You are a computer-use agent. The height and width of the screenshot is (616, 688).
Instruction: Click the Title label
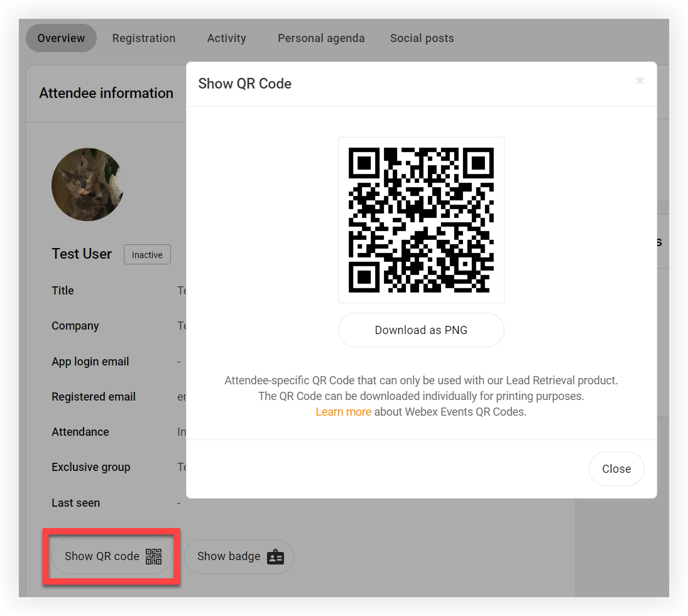point(63,291)
